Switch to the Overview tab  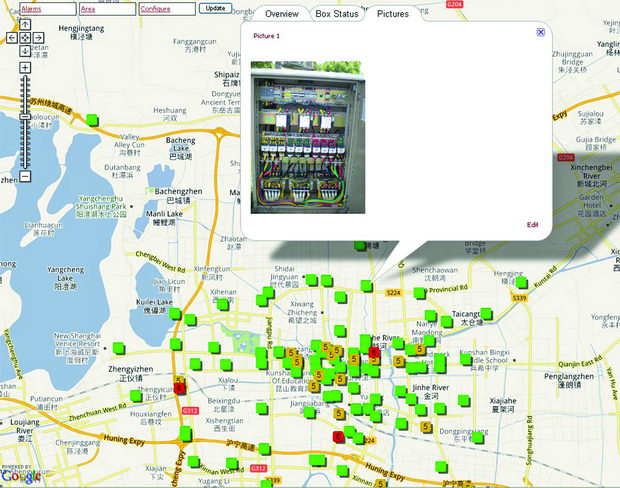282,14
